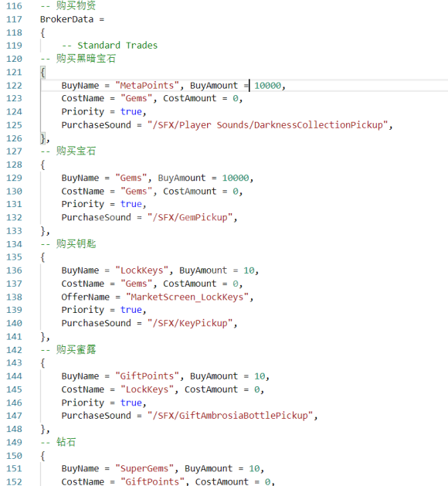
Task: Click the "GiftPoints" string on line 144
Action: (148, 376)
